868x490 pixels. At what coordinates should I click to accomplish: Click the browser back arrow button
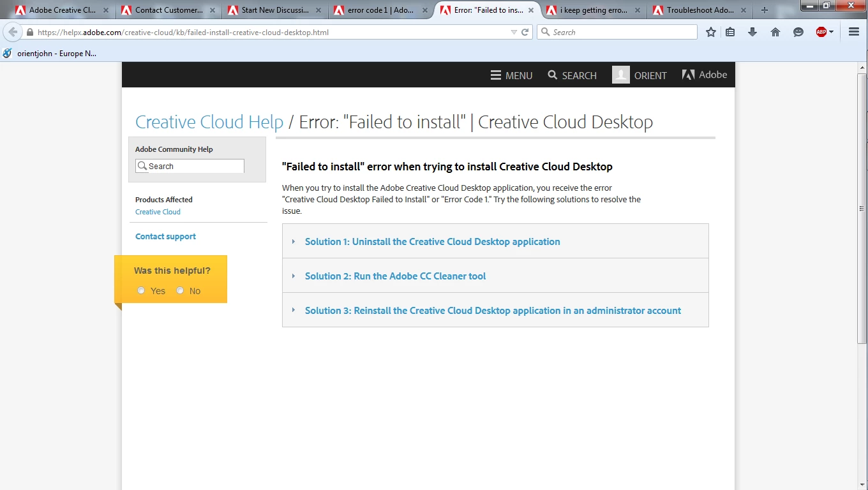coord(13,32)
